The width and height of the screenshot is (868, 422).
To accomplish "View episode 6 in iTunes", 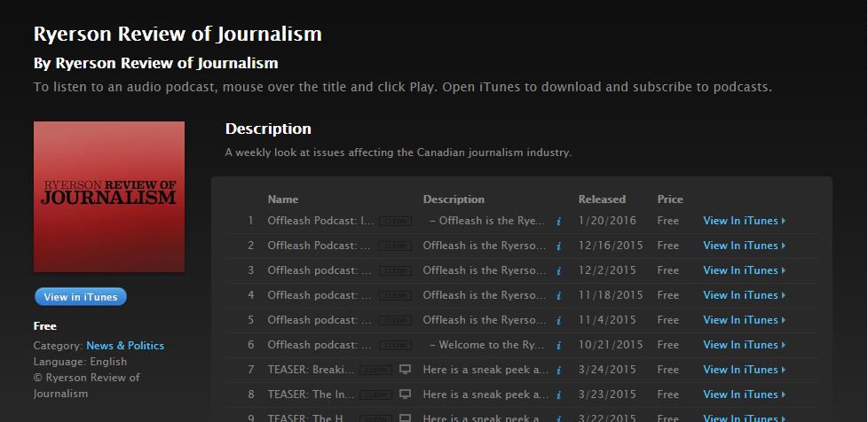I will [744, 345].
